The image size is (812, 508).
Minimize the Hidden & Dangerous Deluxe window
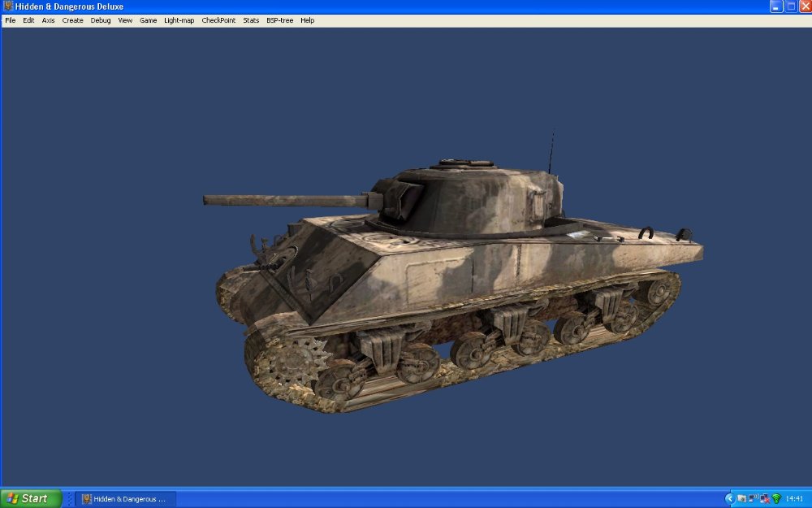click(775, 7)
